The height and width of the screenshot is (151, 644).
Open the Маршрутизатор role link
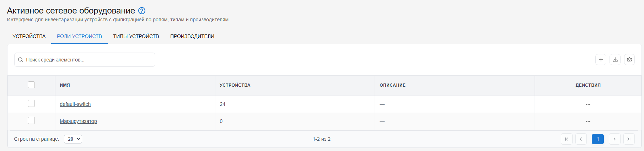78,121
